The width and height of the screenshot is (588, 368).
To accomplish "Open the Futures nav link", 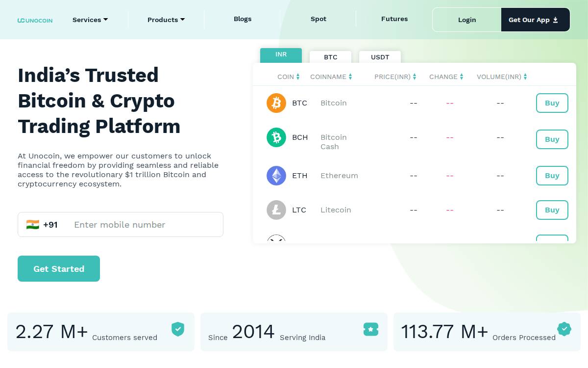I will tap(394, 19).
